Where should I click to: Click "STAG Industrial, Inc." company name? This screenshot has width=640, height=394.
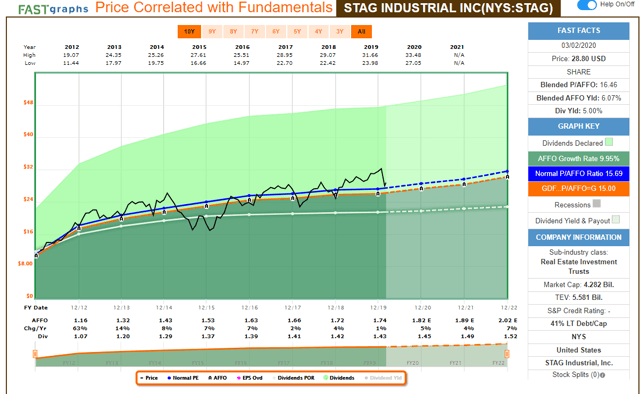tap(578, 363)
